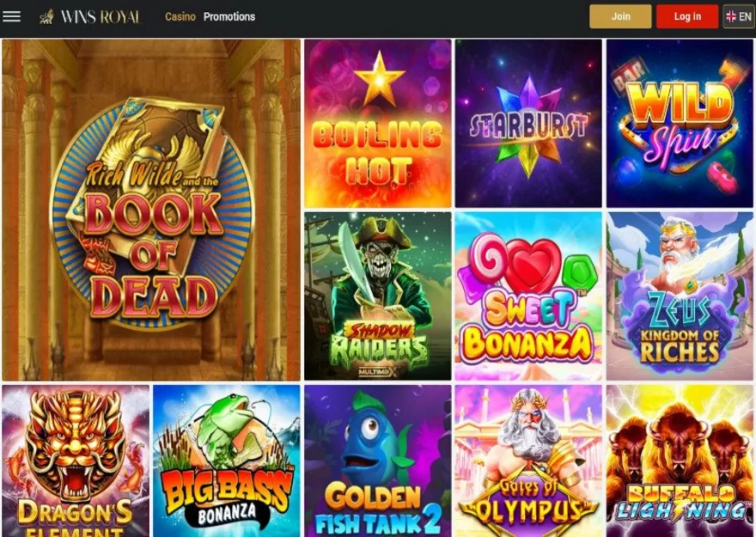Viewport: 756px width, 537px height.
Task: Open the hamburger menu icon
Action: click(11, 16)
